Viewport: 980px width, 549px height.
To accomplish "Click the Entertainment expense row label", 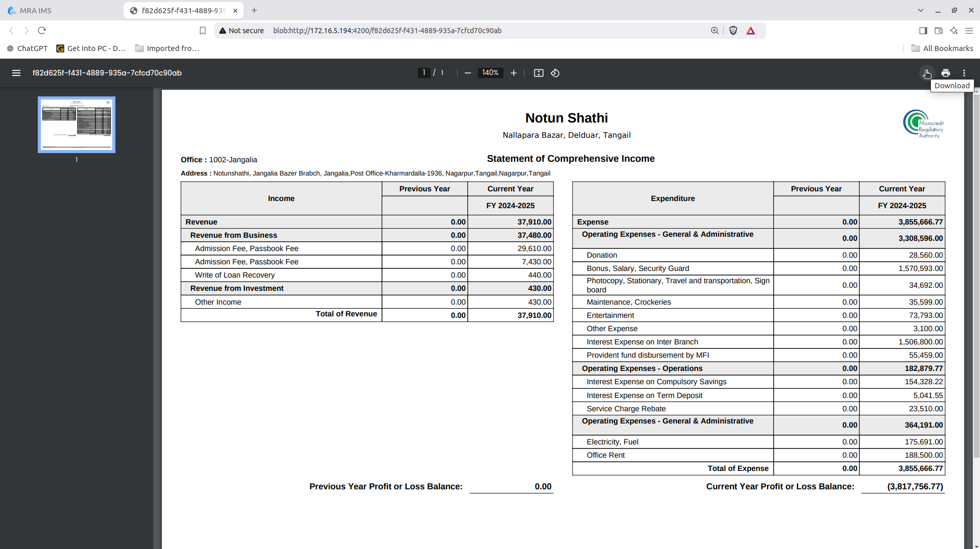I will pyautogui.click(x=610, y=315).
